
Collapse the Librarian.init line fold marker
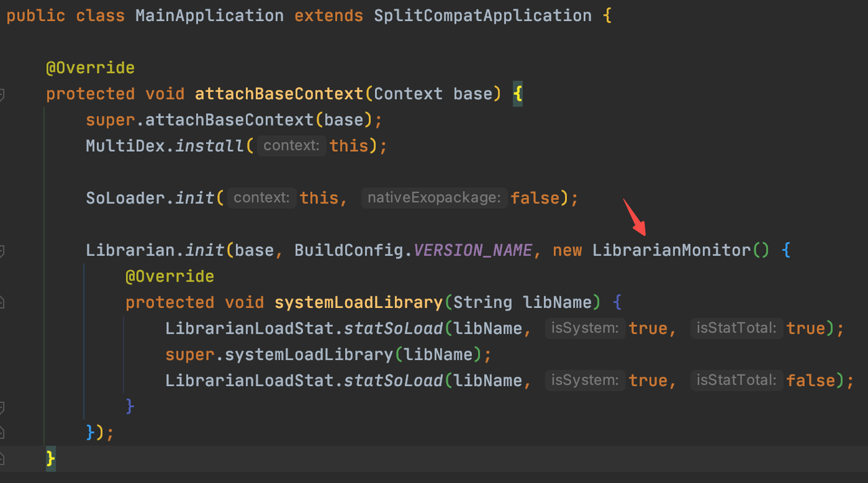coord(2,251)
